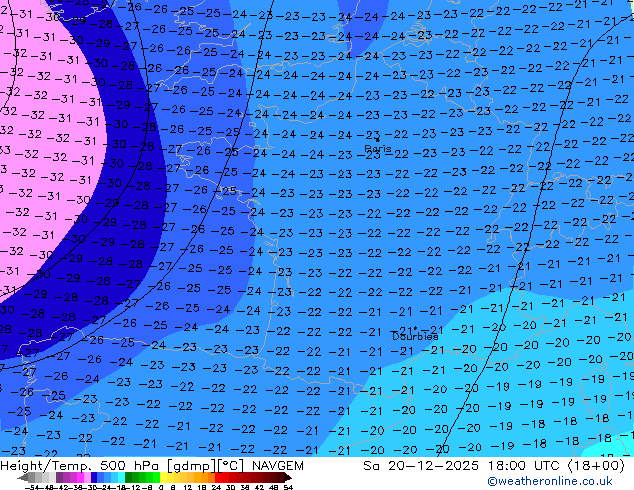Click the 54 label on color scale
This screenshot has height=490, width=634.
point(288,488)
